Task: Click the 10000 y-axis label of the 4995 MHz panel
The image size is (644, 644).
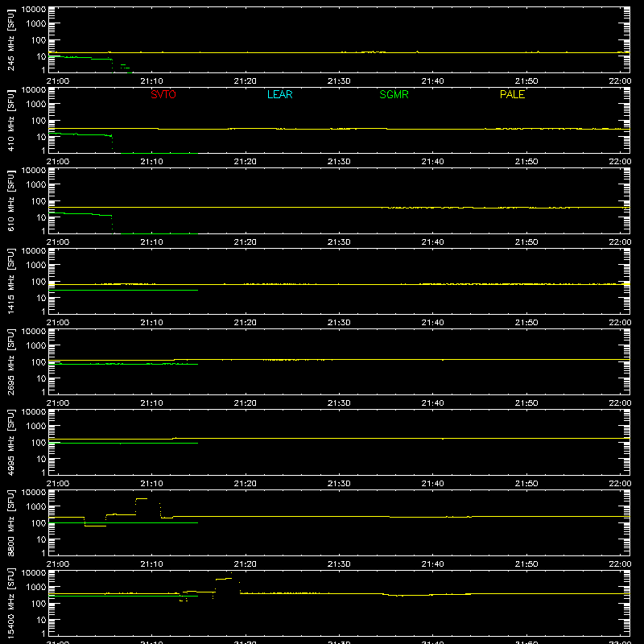Action: pos(34,411)
